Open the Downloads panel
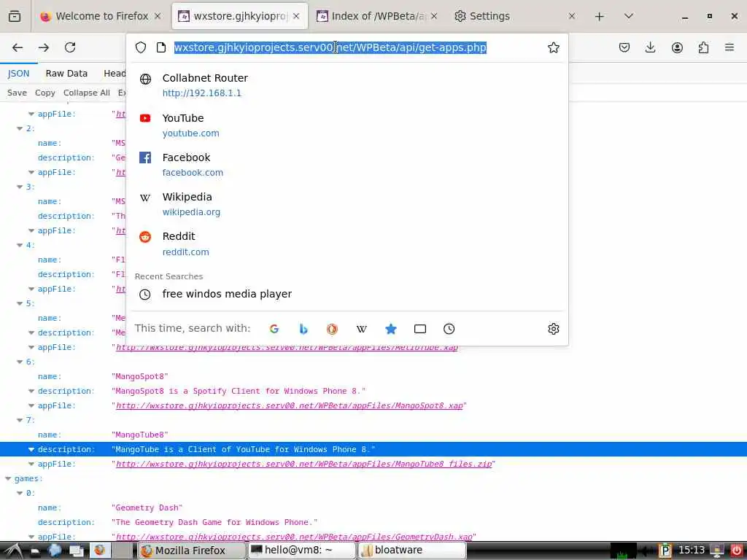747x560 pixels. (x=650, y=47)
